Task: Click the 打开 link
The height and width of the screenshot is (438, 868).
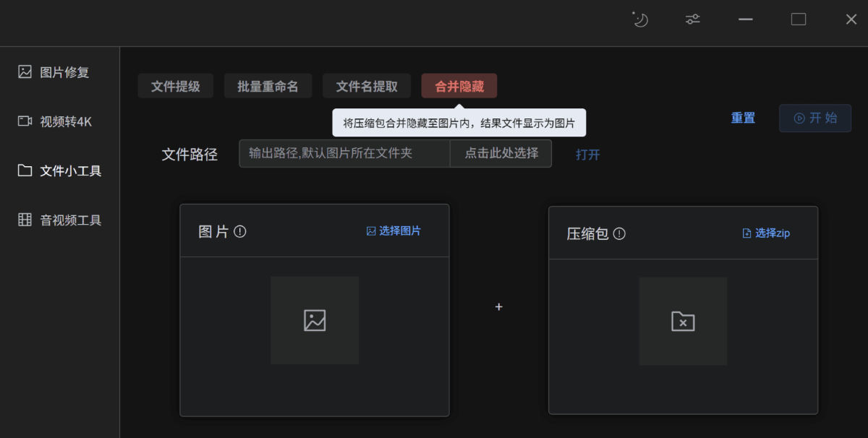Action: tap(588, 155)
